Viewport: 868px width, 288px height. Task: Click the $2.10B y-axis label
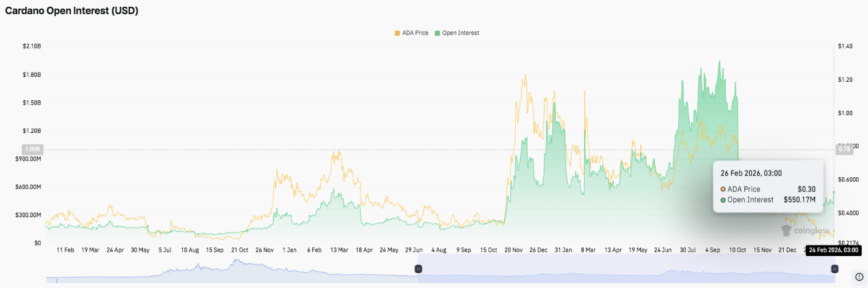point(31,47)
